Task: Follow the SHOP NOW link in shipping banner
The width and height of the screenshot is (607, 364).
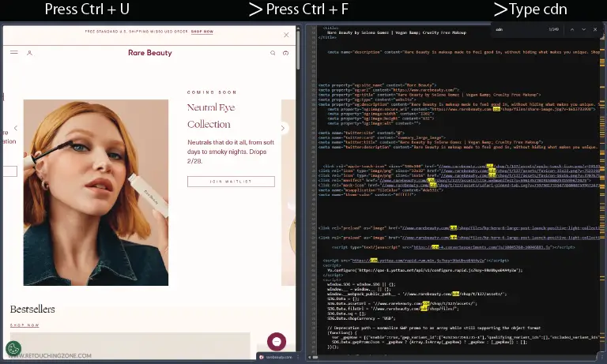Action: (202, 32)
